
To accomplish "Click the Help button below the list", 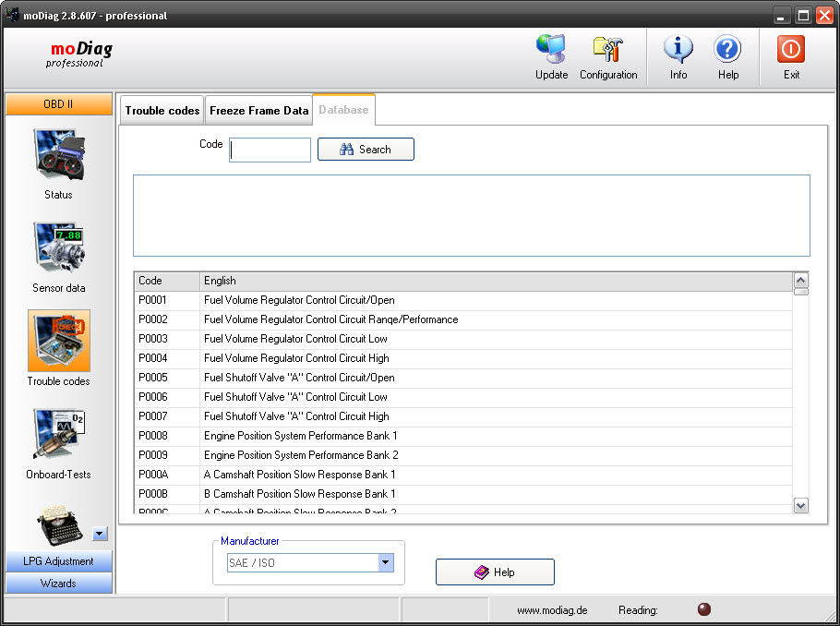I will pyautogui.click(x=495, y=572).
